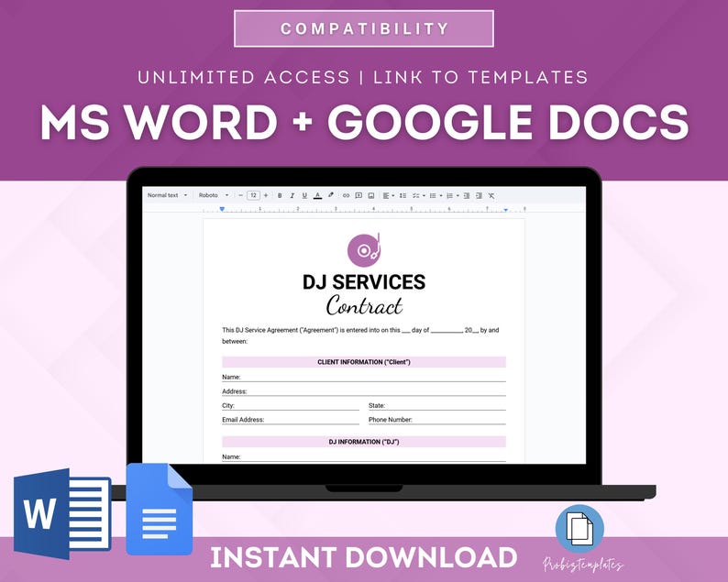
Task: Toggle bold formatting in the Docs toolbar
Action: coord(280,195)
